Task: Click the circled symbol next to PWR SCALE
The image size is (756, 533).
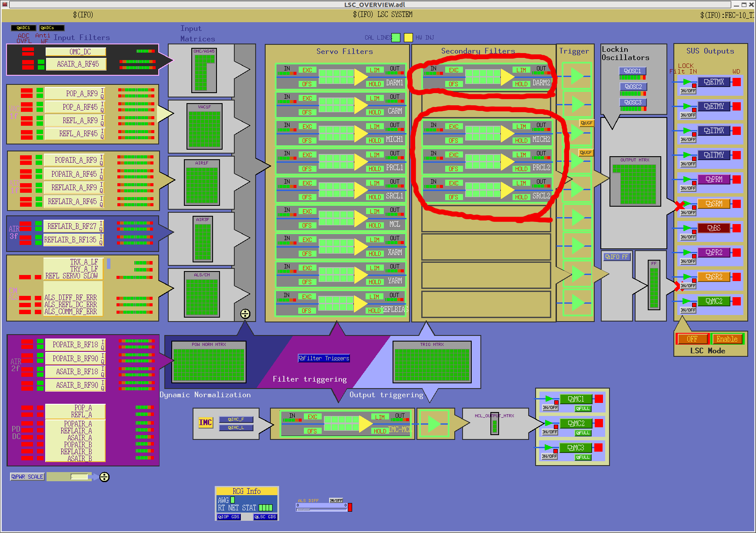Action: click(104, 477)
